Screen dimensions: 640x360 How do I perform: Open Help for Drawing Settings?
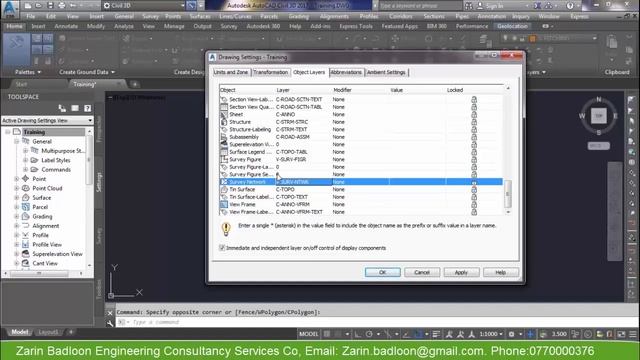coord(501,272)
